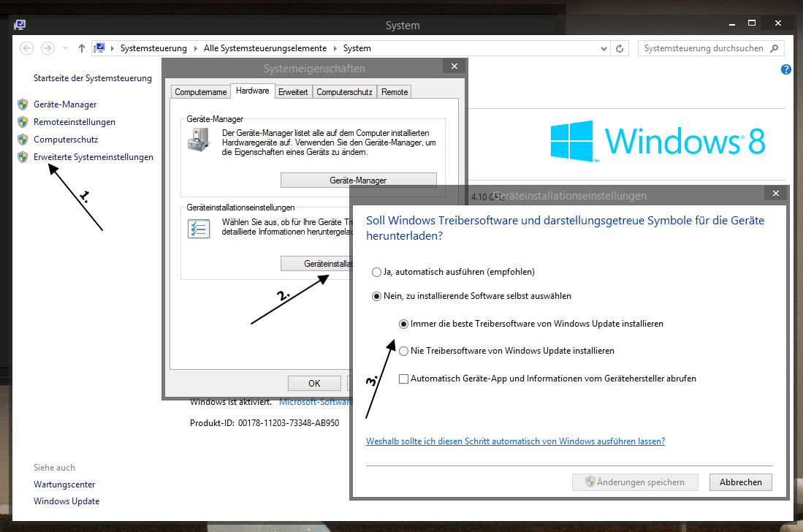The width and height of the screenshot is (803, 532).
Task: Open the recent locations dropdown arrow
Action: [x=65, y=49]
